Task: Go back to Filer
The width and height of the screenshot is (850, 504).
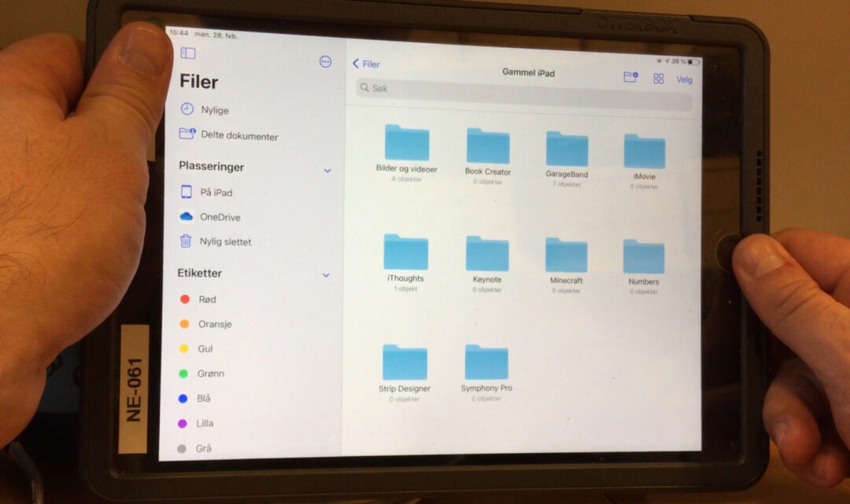Action: (x=366, y=64)
